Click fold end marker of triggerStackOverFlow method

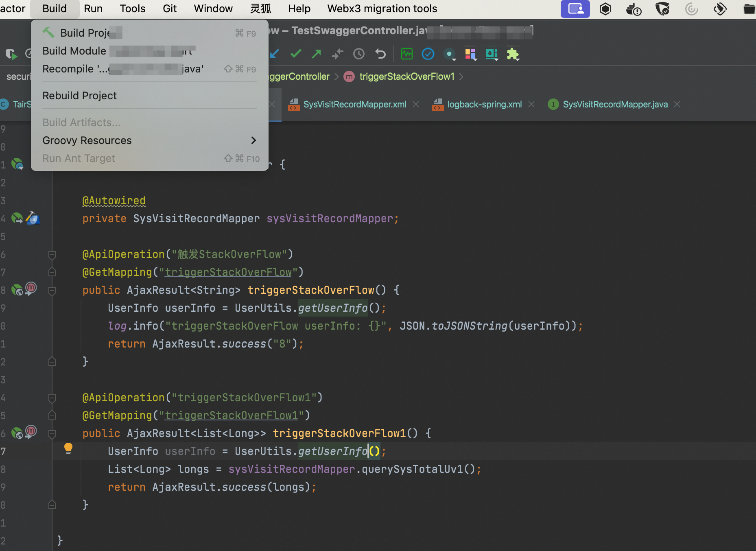pos(52,361)
